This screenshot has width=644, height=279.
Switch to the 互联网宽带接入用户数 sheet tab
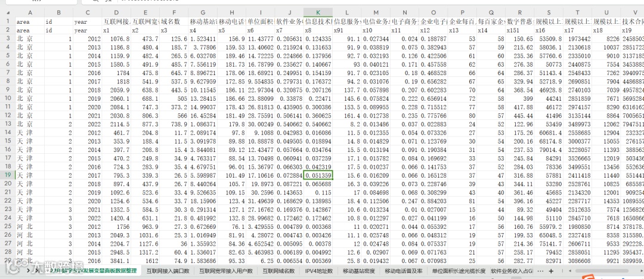[226, 271]
